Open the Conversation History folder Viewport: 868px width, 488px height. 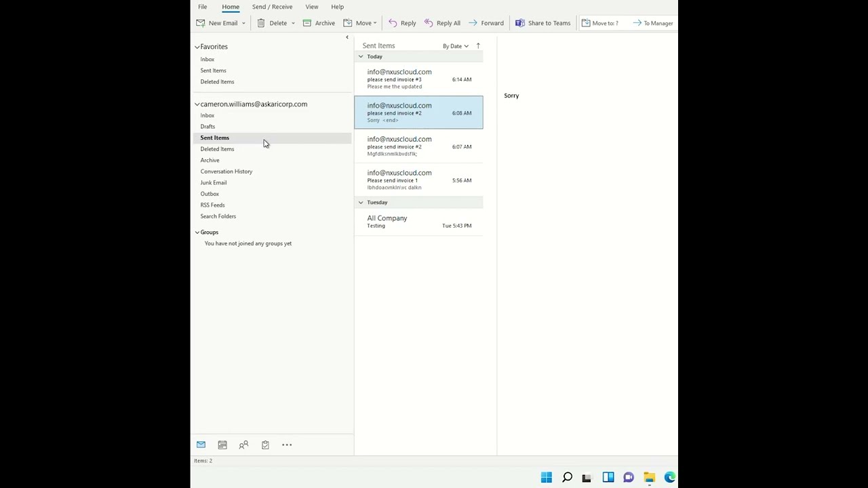coord(226,171)
